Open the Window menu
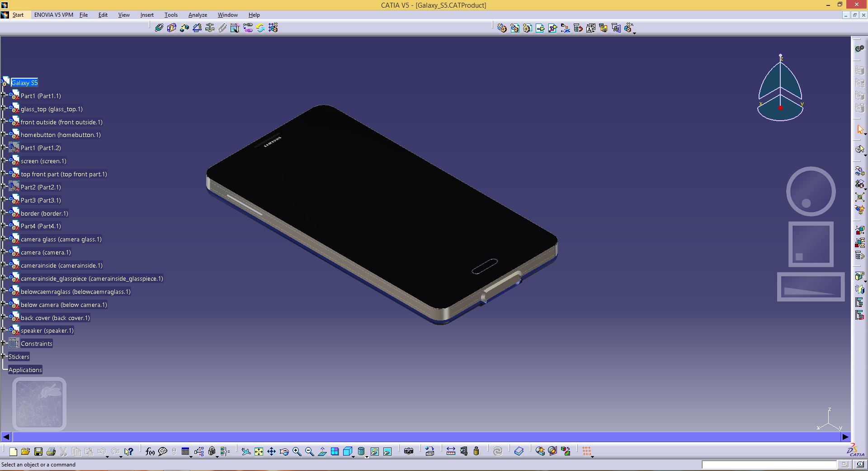Viewport: 868px width, 471px height. tap(227, 15)
